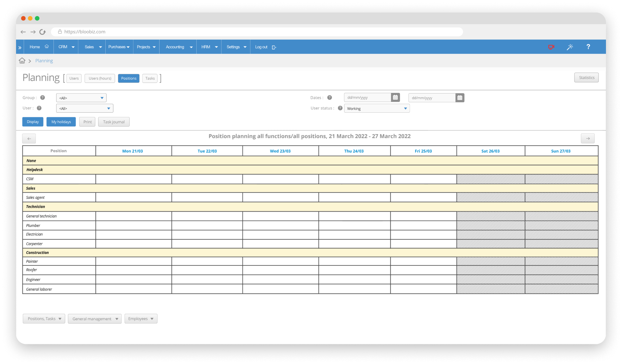Switch to the Tasks planning view
The width and height of the screenshot is (622, 364).
(150, 78)
